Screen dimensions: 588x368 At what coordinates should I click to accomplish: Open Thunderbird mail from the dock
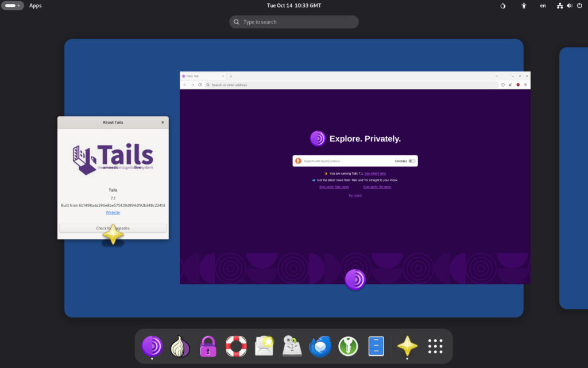320,346
